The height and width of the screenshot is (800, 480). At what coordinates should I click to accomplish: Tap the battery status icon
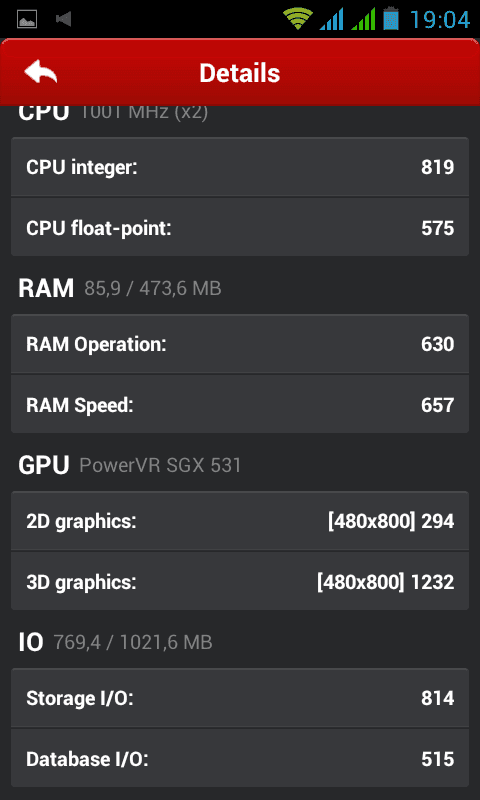391,18
